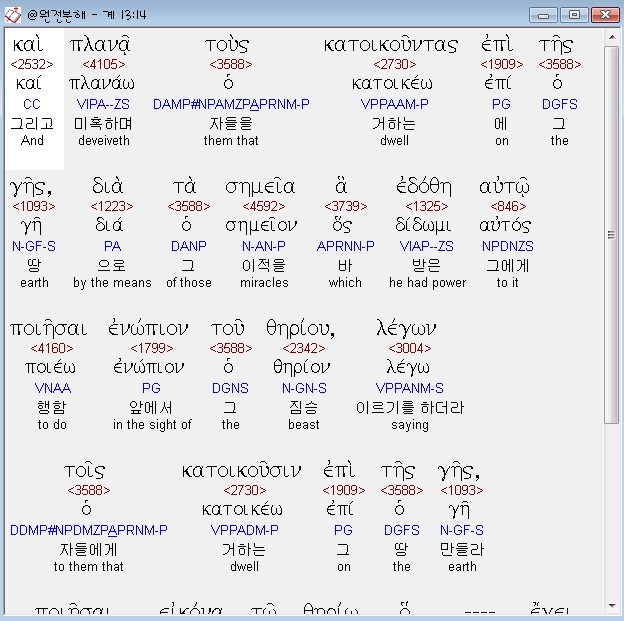This screenshot has height=621, width=624.
Task: Click the English gloss 'them that' in row one
Action: [x=231, y=141]
